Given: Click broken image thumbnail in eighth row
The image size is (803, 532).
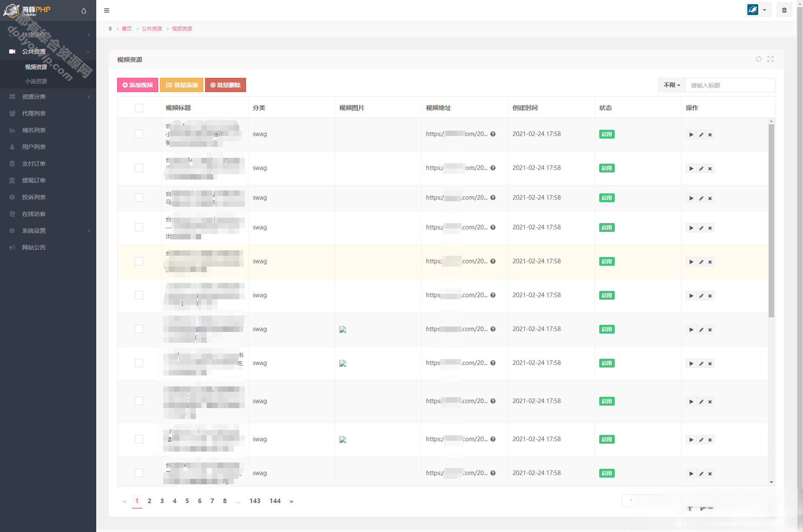Looking at the screenshot, I should click(x=343, y=363).
